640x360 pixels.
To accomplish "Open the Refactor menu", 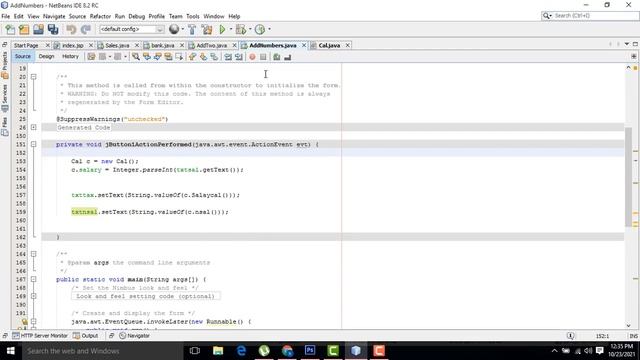I will [x=100, y=16].
